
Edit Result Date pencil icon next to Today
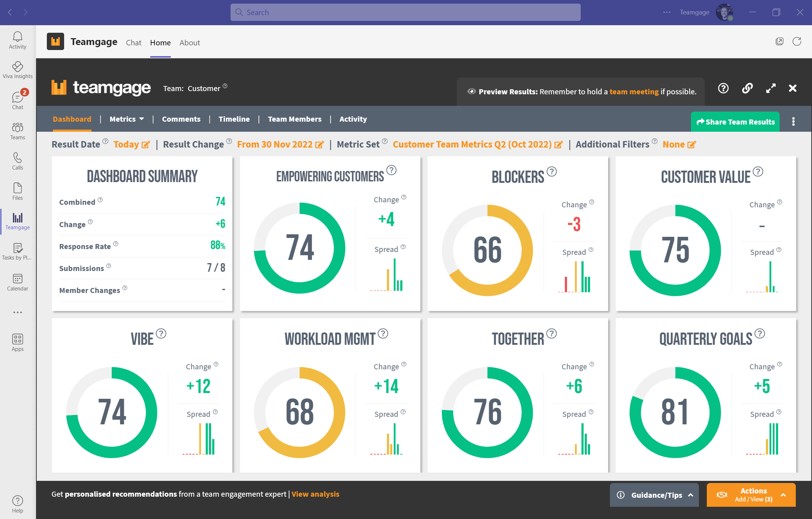(146, 145)
